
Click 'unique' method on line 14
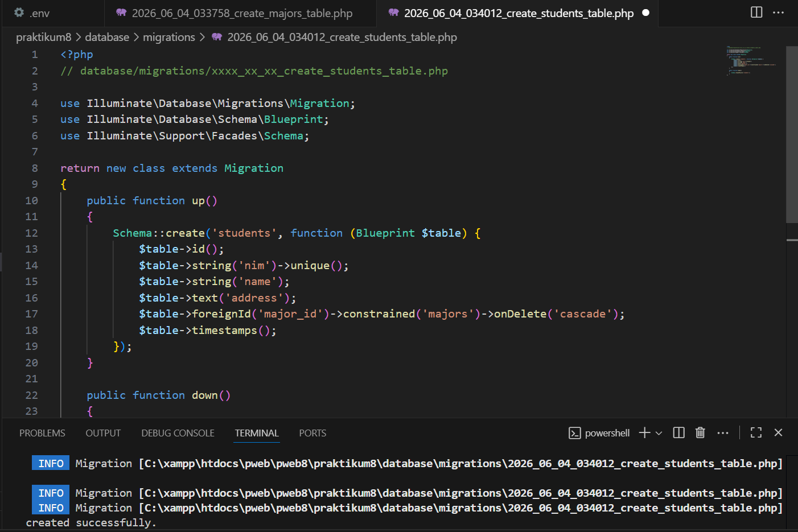310,266
